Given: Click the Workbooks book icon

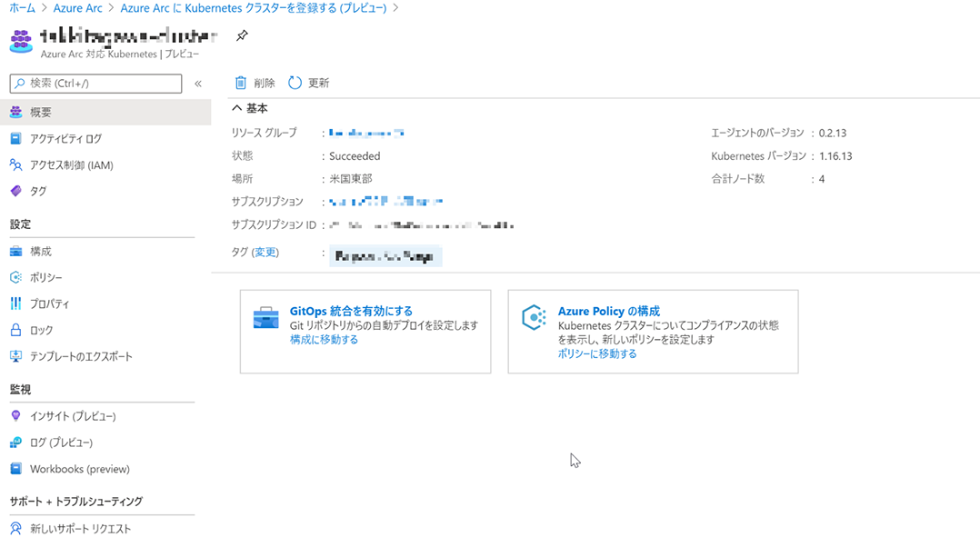Looking at the screenshot, I should [16, 468].
